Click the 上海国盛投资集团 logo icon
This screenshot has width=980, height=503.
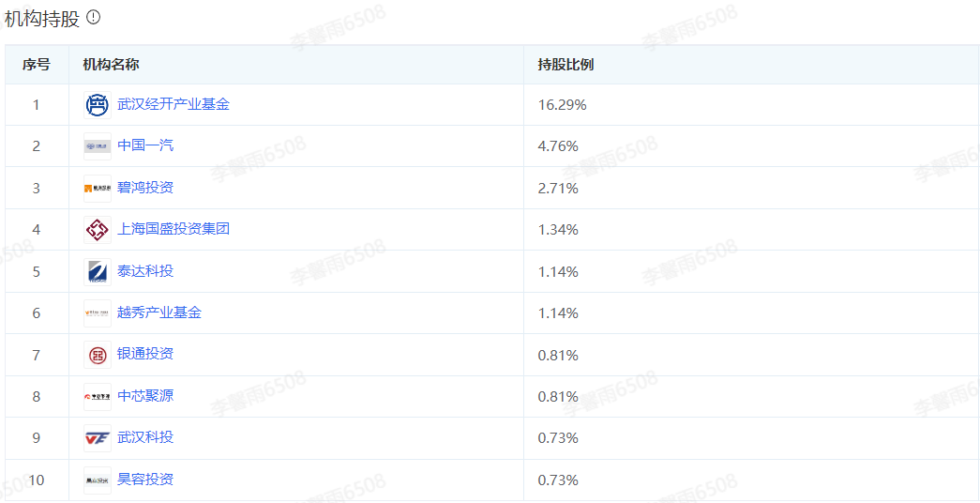tap(98, 230)
